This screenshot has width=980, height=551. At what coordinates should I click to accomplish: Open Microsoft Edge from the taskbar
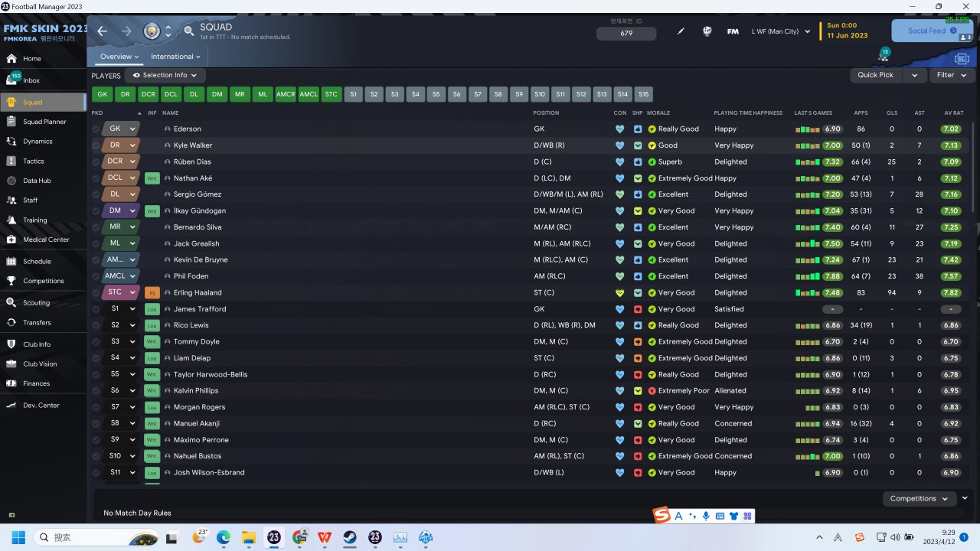tap(224, 537)
